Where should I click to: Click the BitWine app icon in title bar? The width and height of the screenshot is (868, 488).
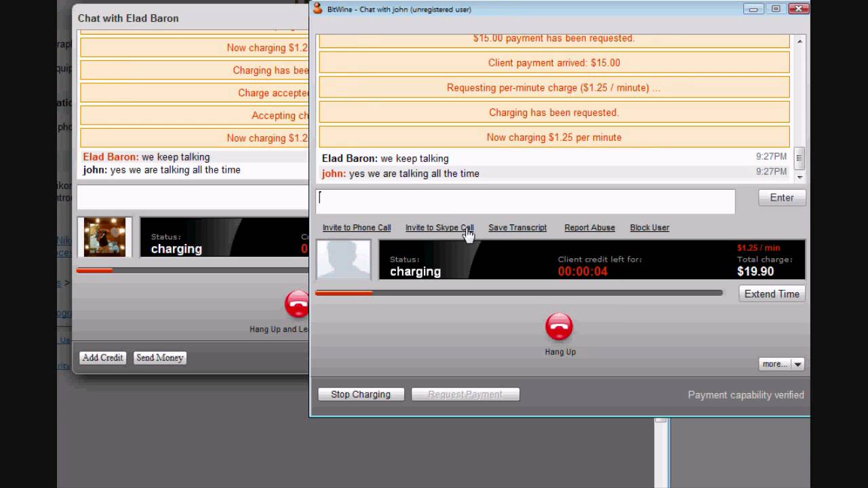[x=317, y=8]
